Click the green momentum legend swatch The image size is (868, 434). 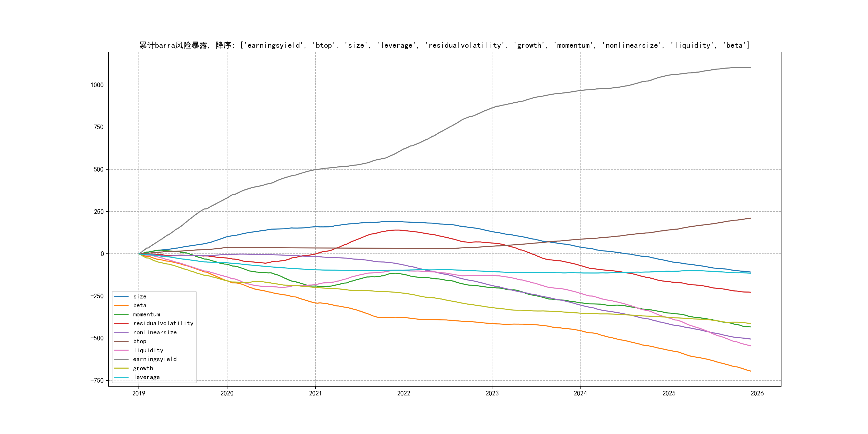pos(121,314)
